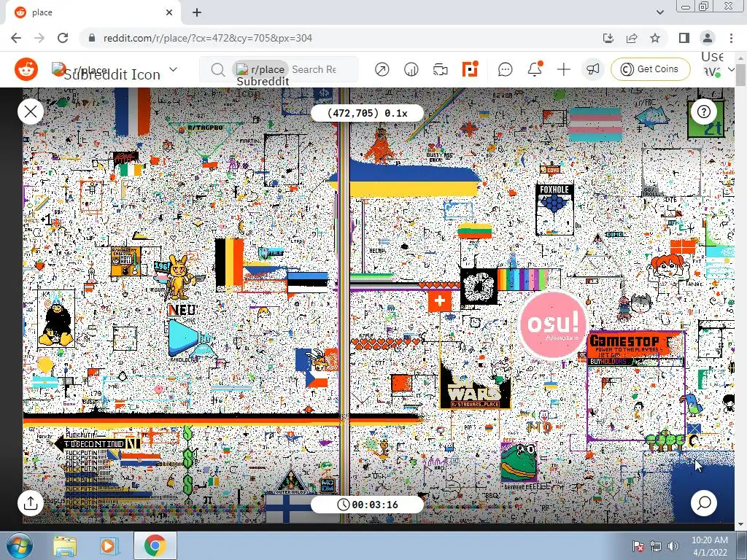Viewport: 747px width, 560px height.
Task: Open the Popular arrow icon
Action: (x=382, y=69)
